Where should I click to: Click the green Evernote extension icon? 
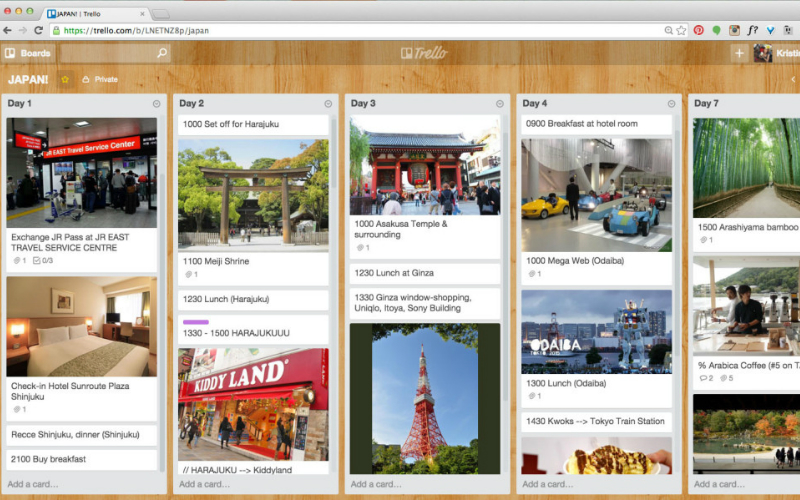click(x=716, y=31)
